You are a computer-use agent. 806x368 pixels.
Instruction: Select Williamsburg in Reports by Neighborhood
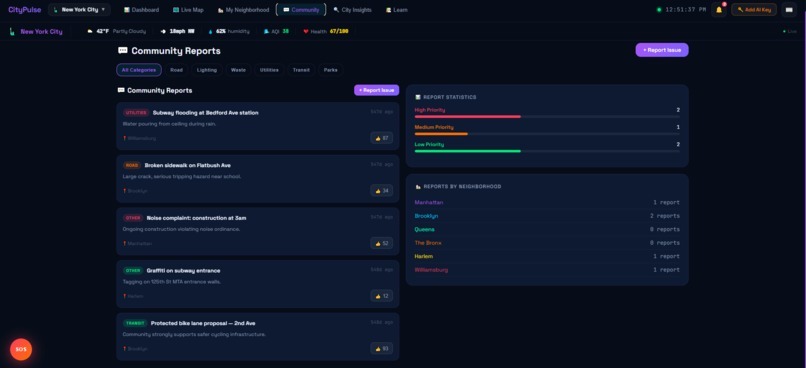pyautogui.click(x=547, y=270)
